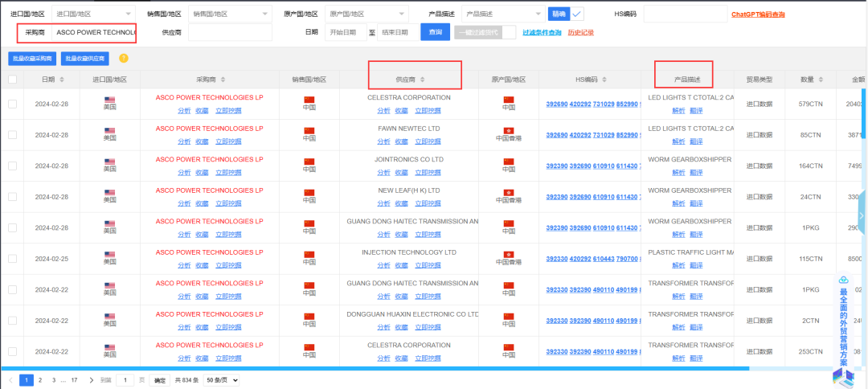This screenshot has width=868, height=389.
Task: Click the 采购商 input with ASCO POWER
Action: pyautogui.click(x=94, y=33)
